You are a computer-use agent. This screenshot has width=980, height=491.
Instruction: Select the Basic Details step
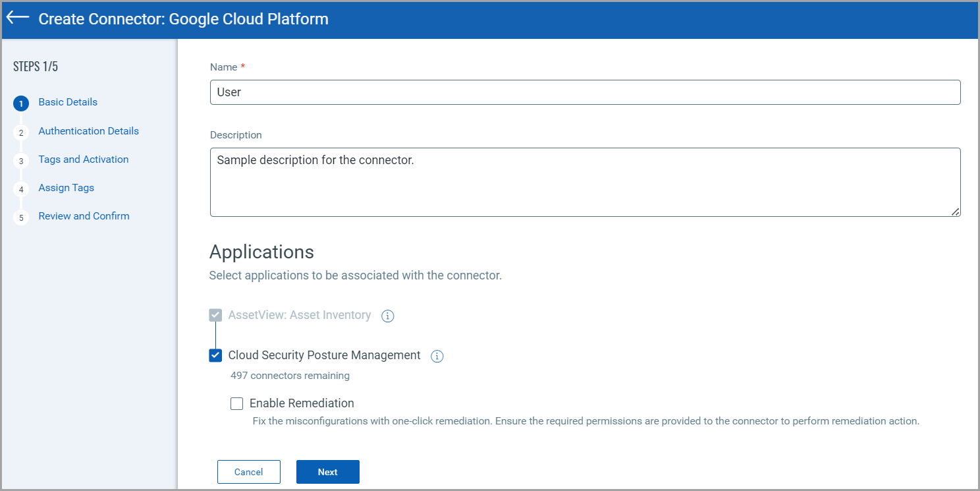pyautogui.click(x=68, y=102)
